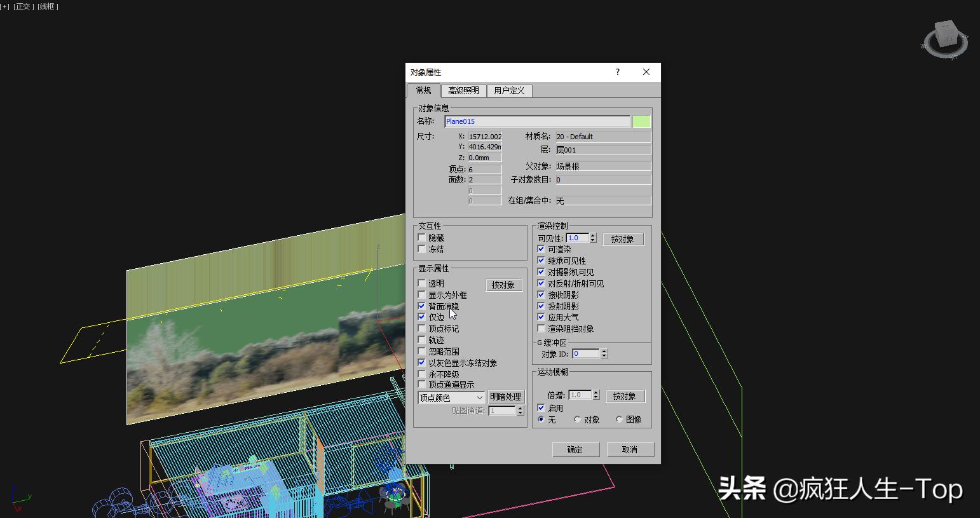This screenshot has height=518, width=980.
Task: Open the [+] viewport menu label
Action: 6,6
